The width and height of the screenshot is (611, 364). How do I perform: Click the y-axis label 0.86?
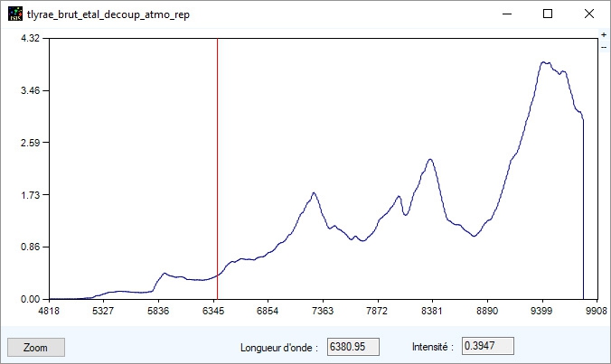30,247
